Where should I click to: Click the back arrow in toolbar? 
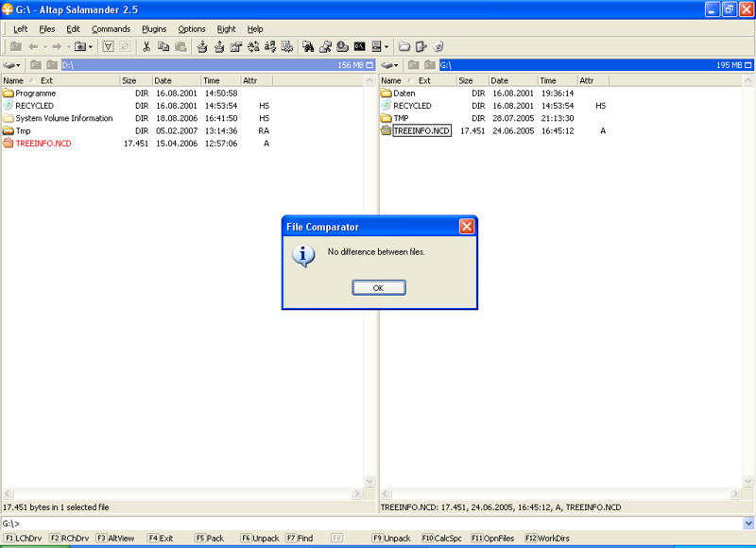[x=33, y=46]
